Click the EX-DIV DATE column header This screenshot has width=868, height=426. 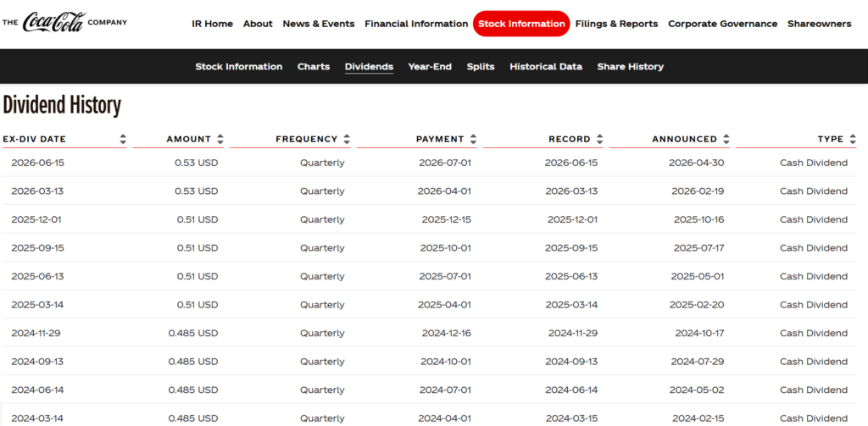click(34, 140)
